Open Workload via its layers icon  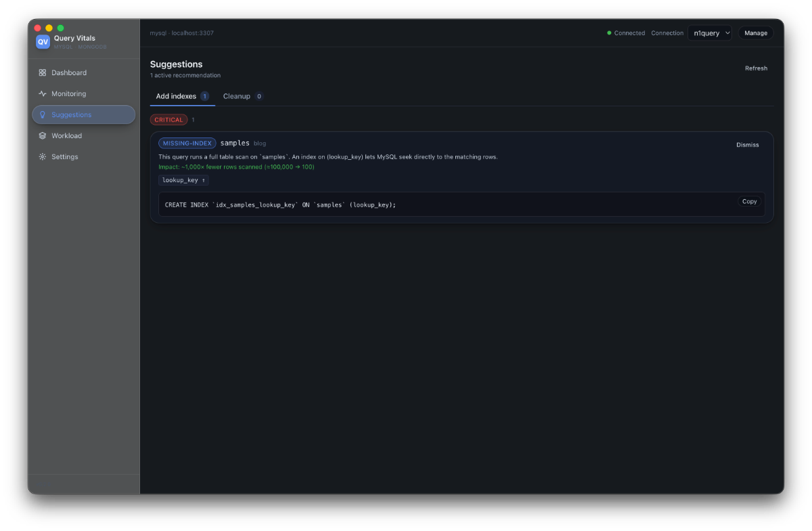[43, 135]
